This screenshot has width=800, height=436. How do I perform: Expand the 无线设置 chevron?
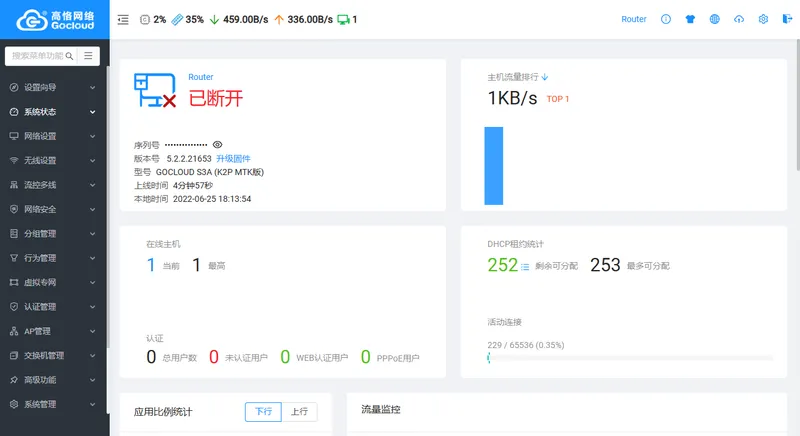click(92, 161)
